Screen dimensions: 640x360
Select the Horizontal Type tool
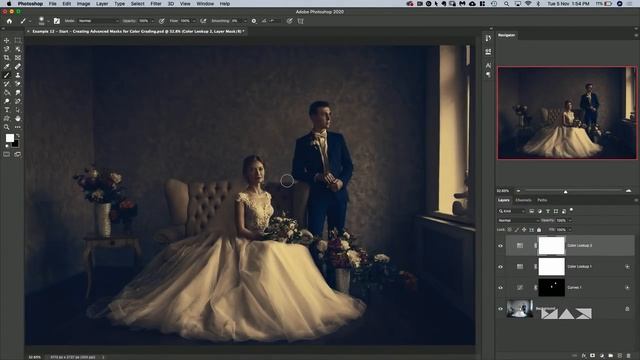click(x=7, y=110)
